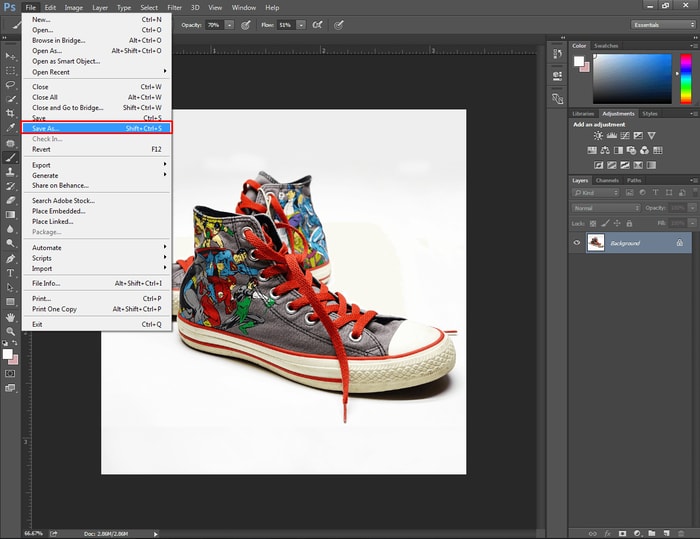The image size is (700, 539).
Task: Expand the Export submenu
Action: [x=96, y=165]
